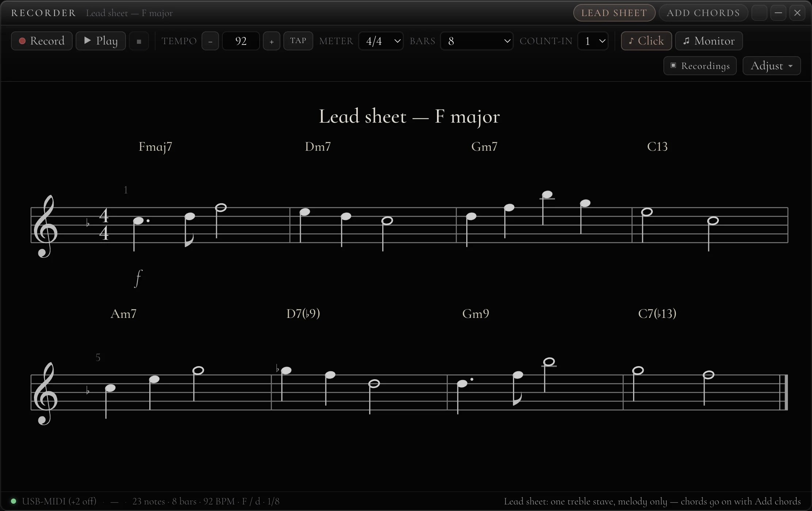Click the score title Lead sheet — F major
The height and width of the screenshot is (511, 812).
(409, 117)
